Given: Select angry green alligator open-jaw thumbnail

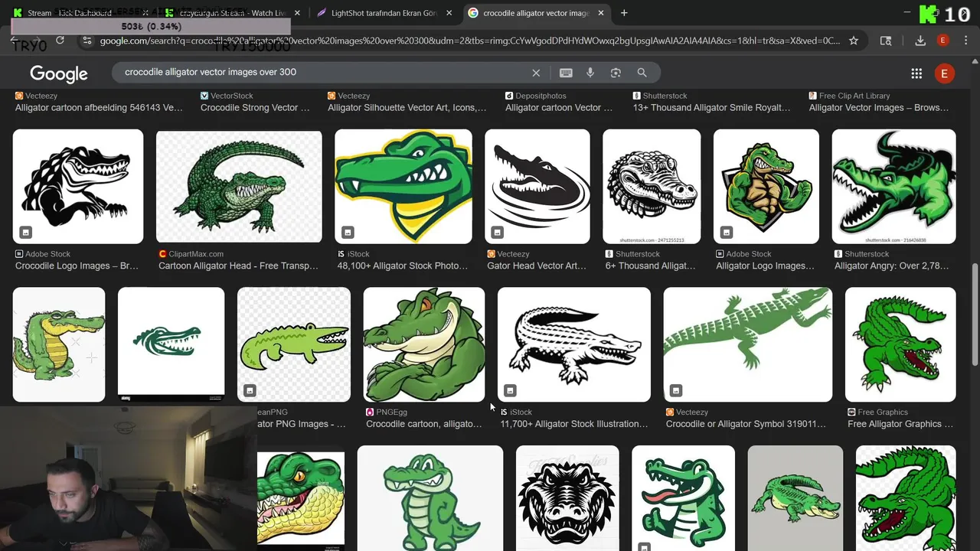Looking at the screenshot, I should [x=893, y=187].
